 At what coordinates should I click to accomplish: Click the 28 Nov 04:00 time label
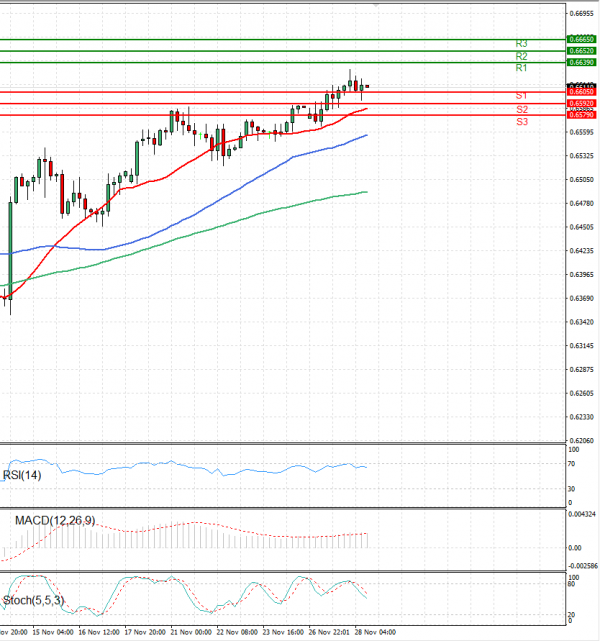pyautogui.click(x=375, y=632)
